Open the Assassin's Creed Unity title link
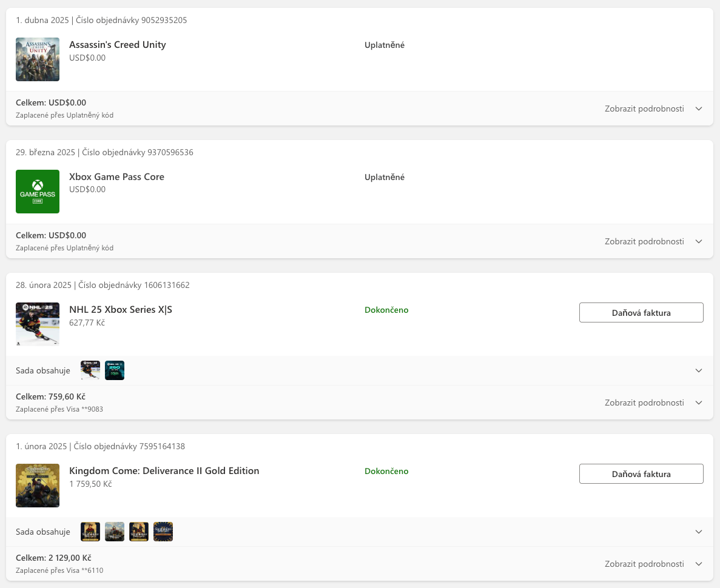 (118, 44)
